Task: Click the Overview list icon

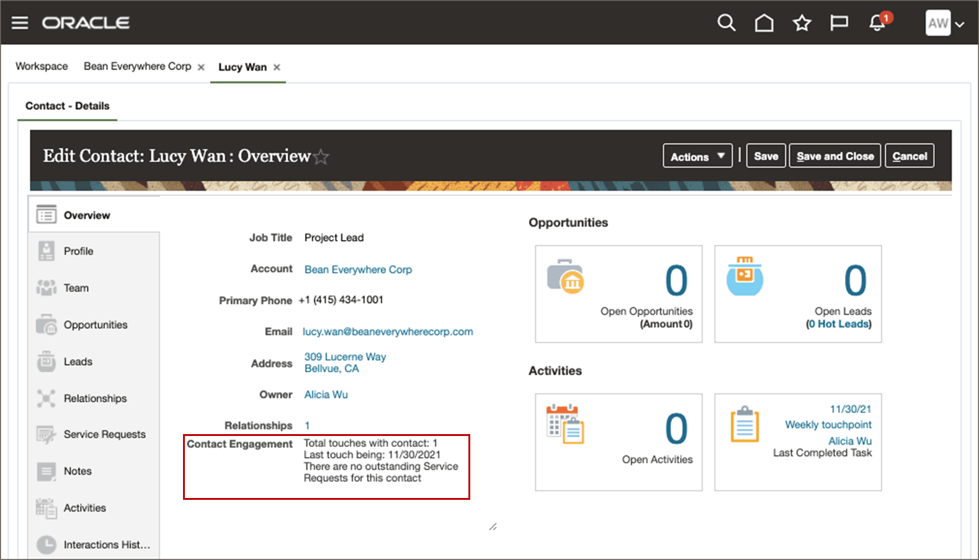Action: pyautogui.click(x=47, y=215)
